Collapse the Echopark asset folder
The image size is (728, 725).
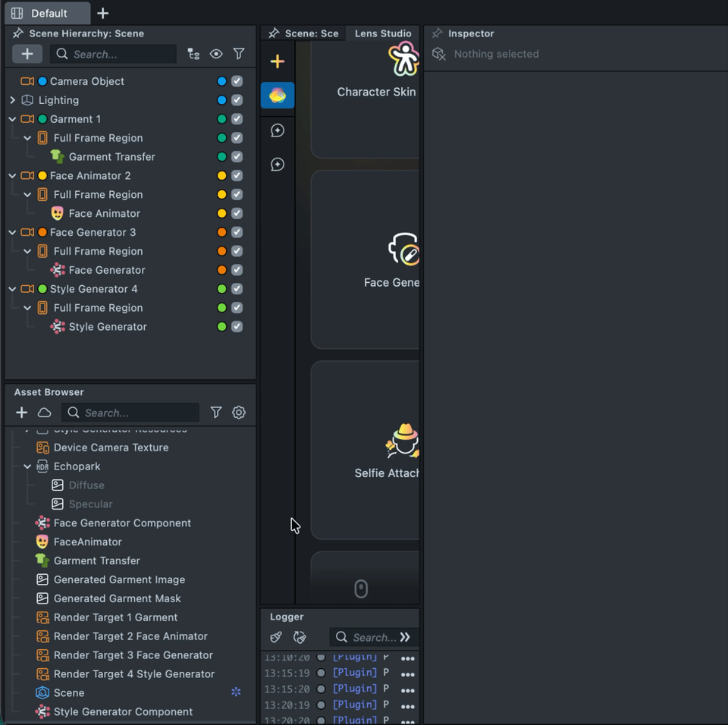click(x=27, y=466)
